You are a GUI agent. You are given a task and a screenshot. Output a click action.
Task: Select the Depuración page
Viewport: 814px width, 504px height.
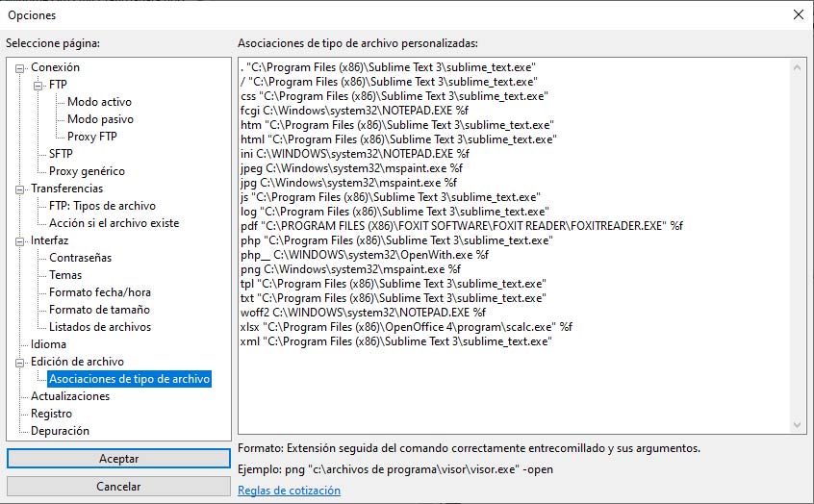pyautogui.click(x=60, y=431)
